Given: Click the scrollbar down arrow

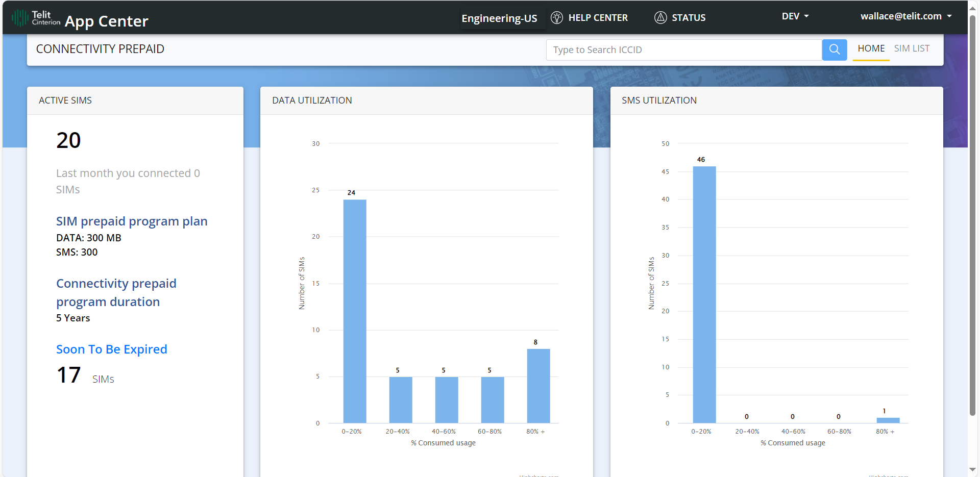Looking at the screenshot, I should [x=973, y=469].
